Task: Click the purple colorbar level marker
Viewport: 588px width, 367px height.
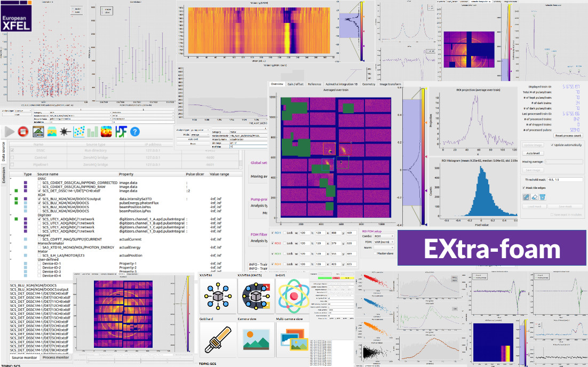Action: point(425,190)
